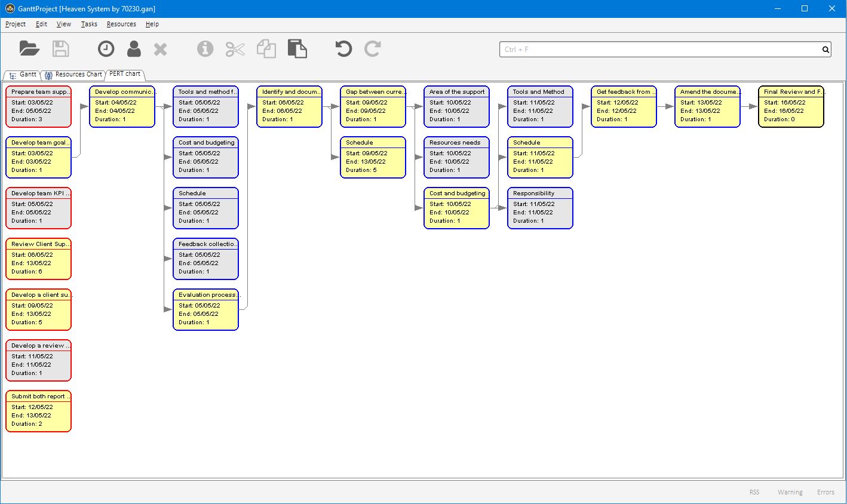This screenshot has height=504, width=847.
Task: Select the Get feedback from PERT node
Action: (x=624, y=106)
